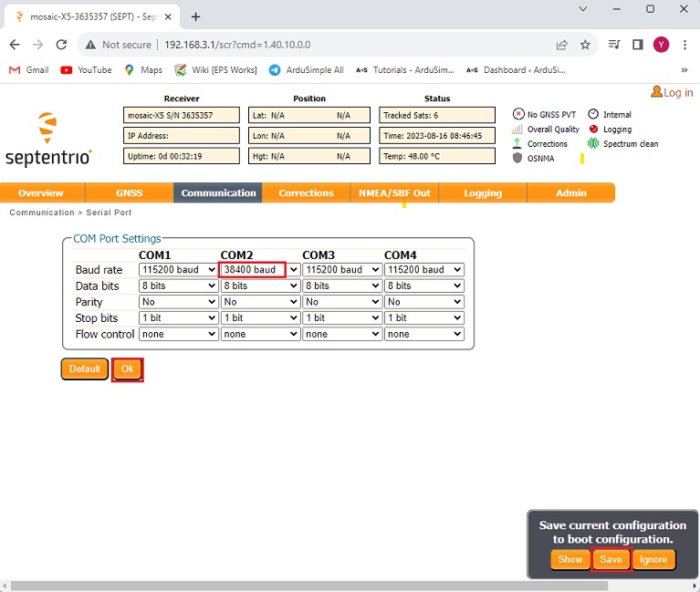Open COM4 Flow control dropdown

tap(423, 335)
